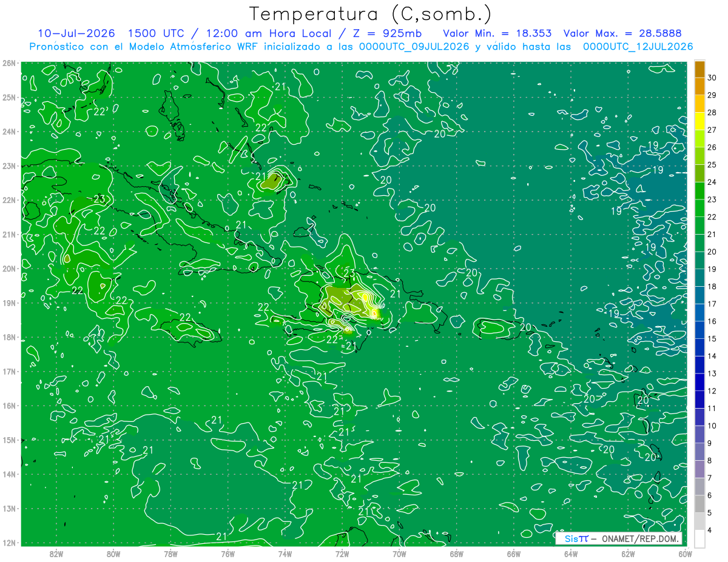Image resolution: width=728 pixels, height=562 pixels.
Task: Click the yellow swatch between 27 and 28
Action: (699, 121)
